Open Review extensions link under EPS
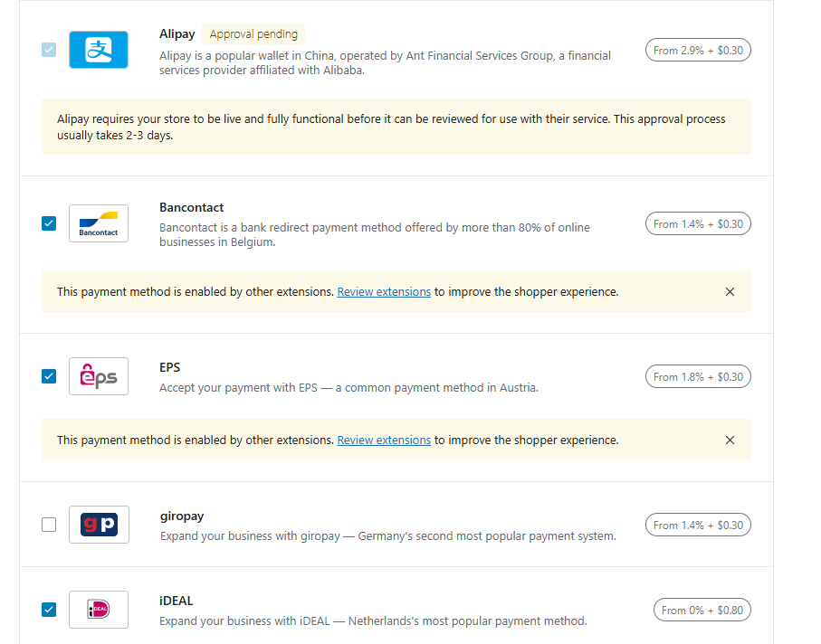Screen dimensions: 821x644 pos(384,440)
